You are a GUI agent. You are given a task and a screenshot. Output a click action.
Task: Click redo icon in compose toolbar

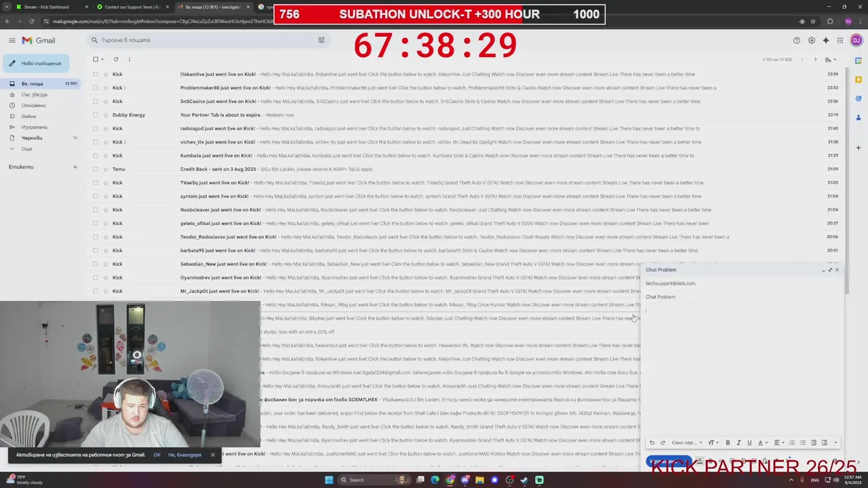coord(663,443)
